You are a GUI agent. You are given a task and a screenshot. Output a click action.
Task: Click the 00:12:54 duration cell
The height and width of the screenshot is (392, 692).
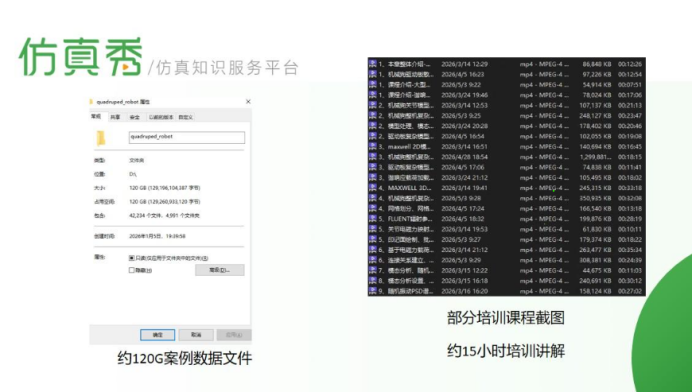(630, 74)
